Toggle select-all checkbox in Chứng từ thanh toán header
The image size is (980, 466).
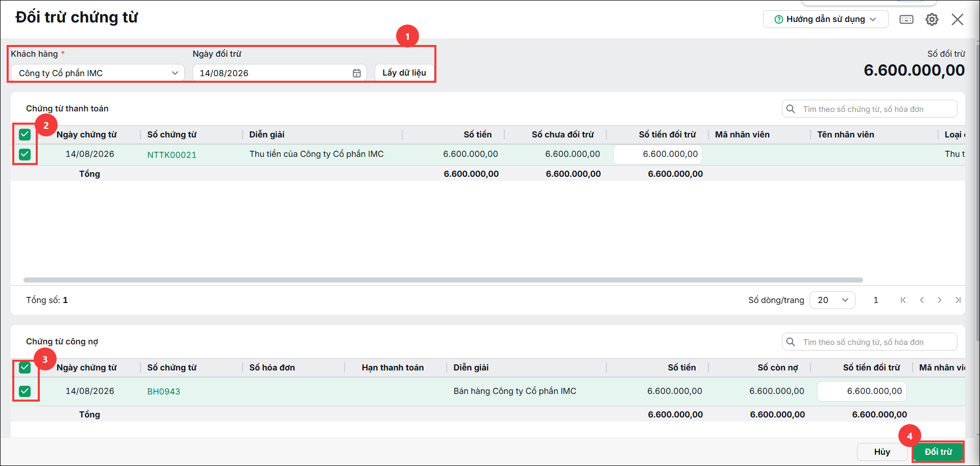24,134
